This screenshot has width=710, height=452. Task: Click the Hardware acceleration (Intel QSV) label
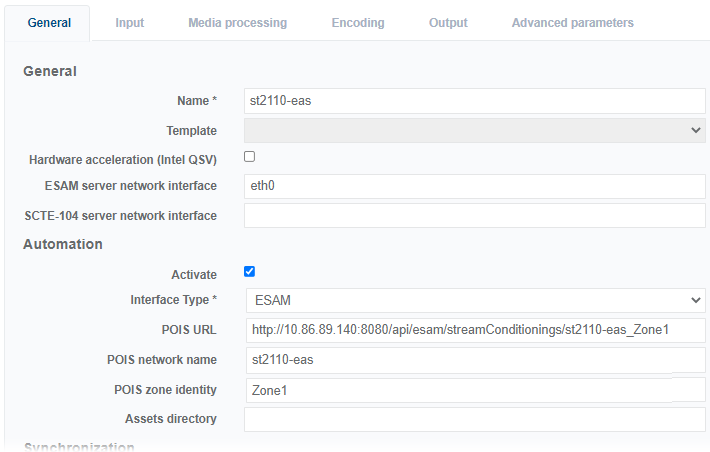pos(122,159)
